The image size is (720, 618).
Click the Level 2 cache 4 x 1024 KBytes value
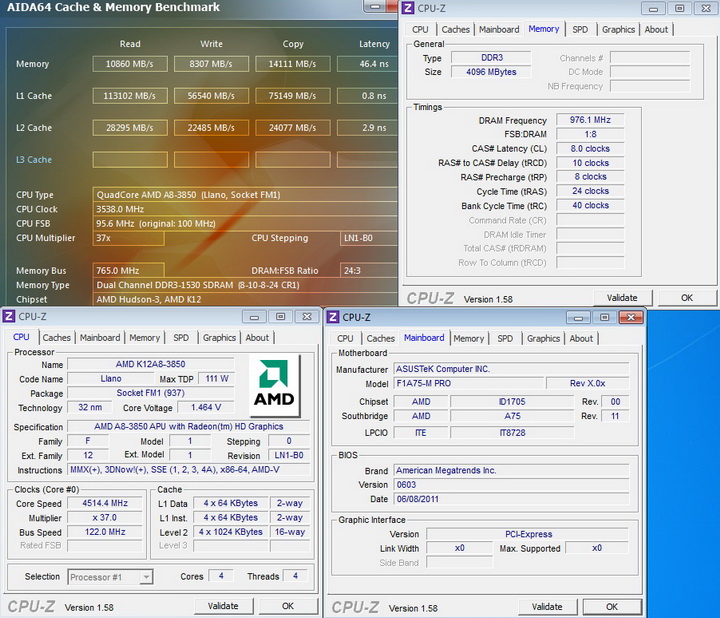[x=231, y=532]
